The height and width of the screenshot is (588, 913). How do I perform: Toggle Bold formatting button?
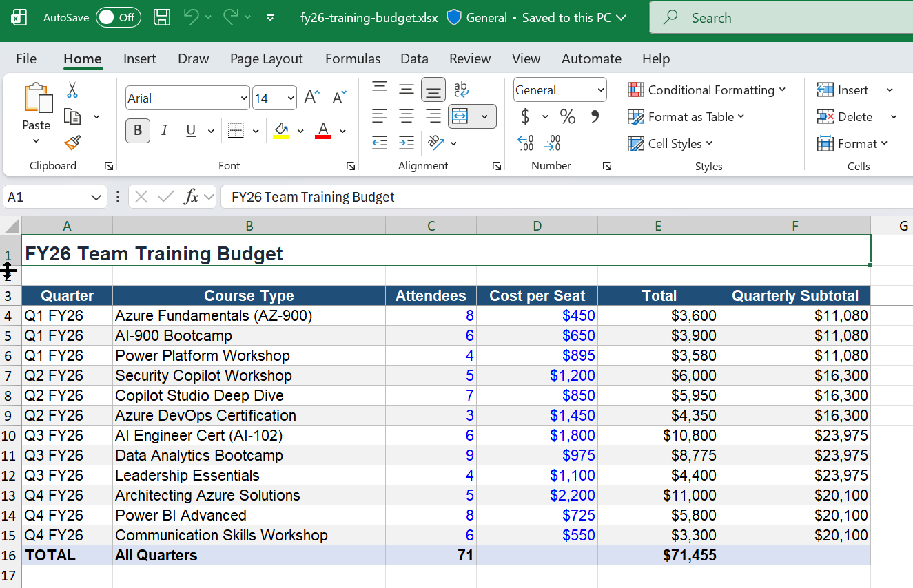pos(138,130)
